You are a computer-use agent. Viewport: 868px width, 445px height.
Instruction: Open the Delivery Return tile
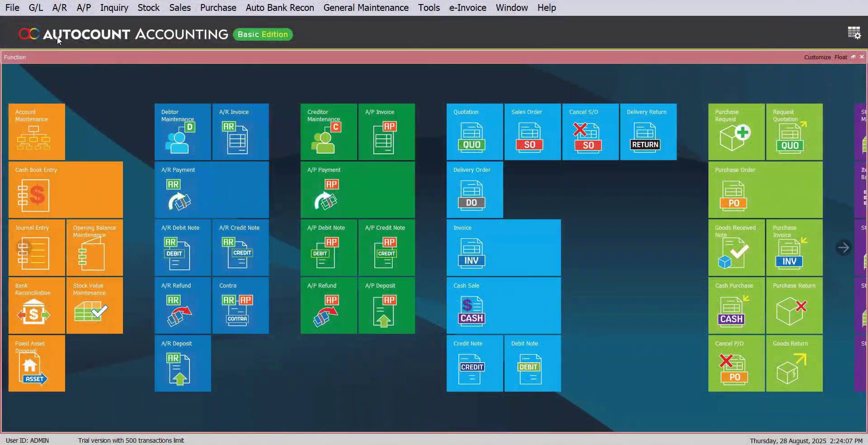point(648,132)
